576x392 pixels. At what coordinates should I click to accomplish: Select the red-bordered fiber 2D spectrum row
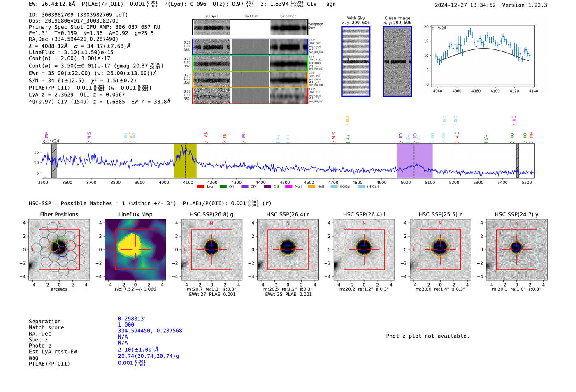(250, 96)
